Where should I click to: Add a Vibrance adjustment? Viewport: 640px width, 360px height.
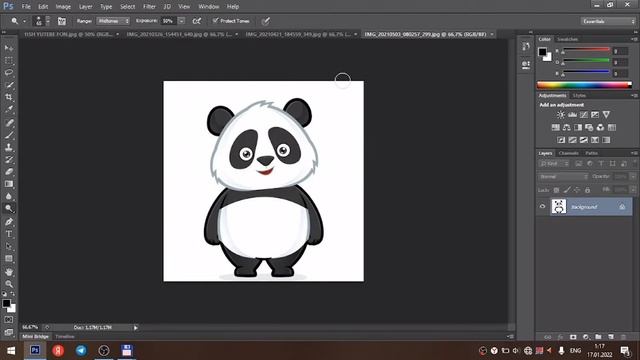607,115
